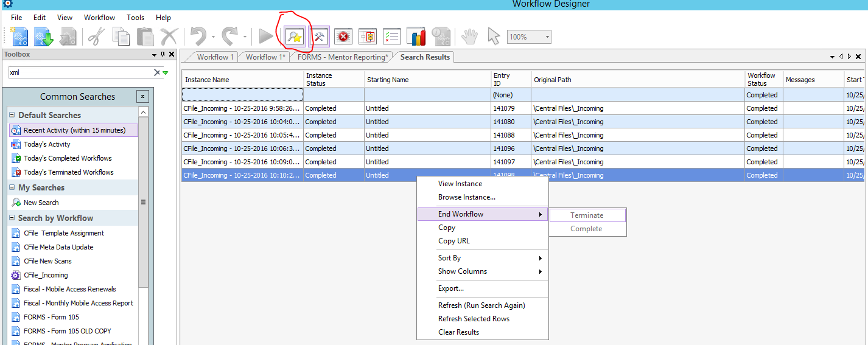The height and width of the screenshot is (345, 868).
Task: Open the 100% zoom level dropdown
Action: click(547, 37)
